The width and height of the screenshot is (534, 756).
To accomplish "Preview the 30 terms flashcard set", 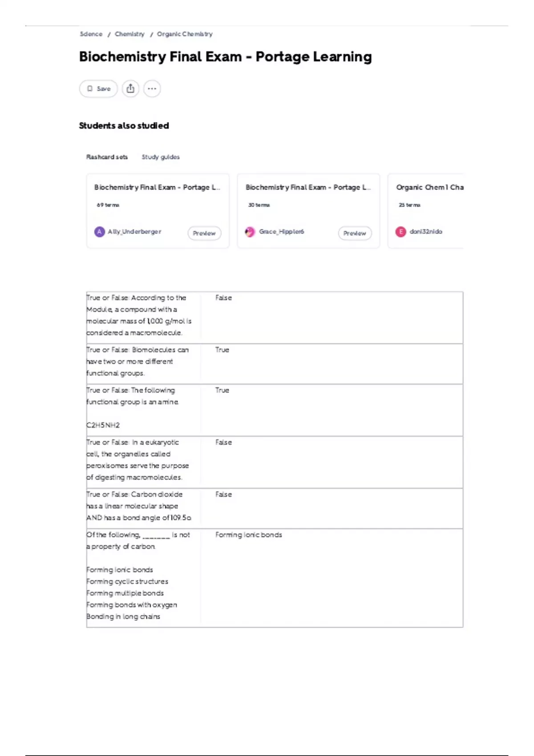I will tap(355, 233).
